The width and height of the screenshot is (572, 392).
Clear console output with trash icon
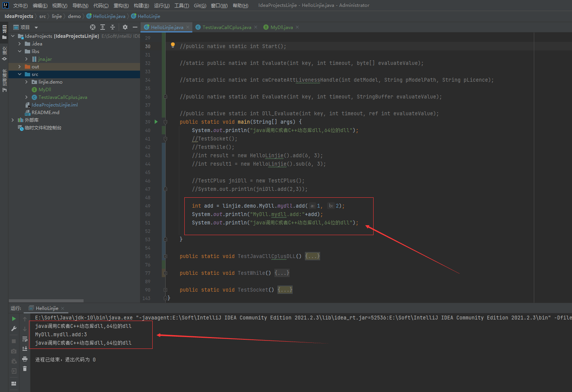point(25,368)
